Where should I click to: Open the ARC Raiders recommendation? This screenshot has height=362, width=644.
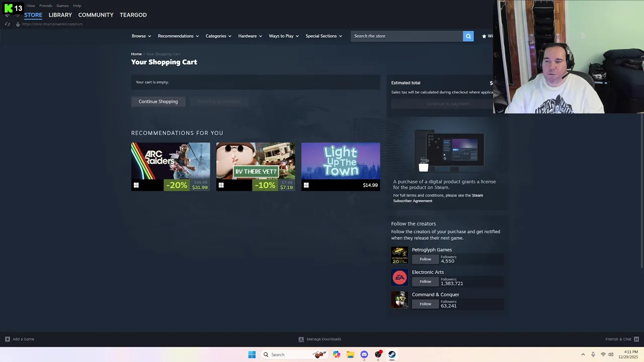(171, 166)
